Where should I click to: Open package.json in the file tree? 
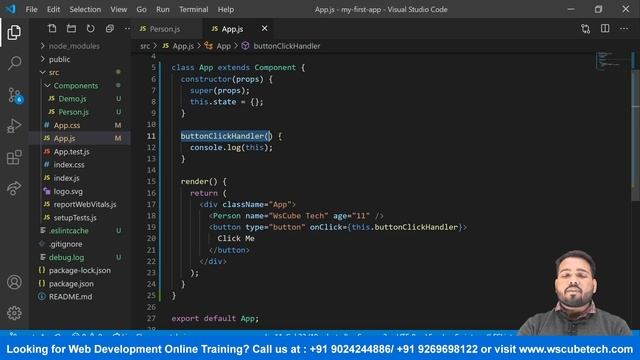point(71,284)
